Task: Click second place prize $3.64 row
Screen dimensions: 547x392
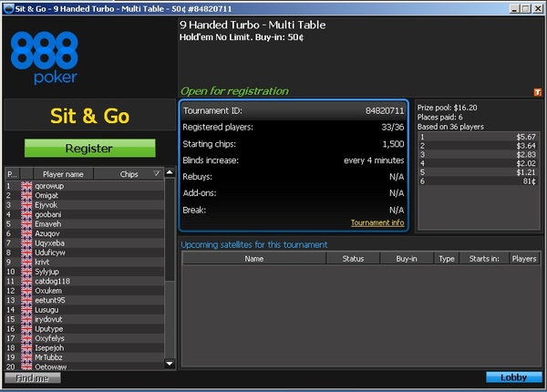Action: point(479,146)
